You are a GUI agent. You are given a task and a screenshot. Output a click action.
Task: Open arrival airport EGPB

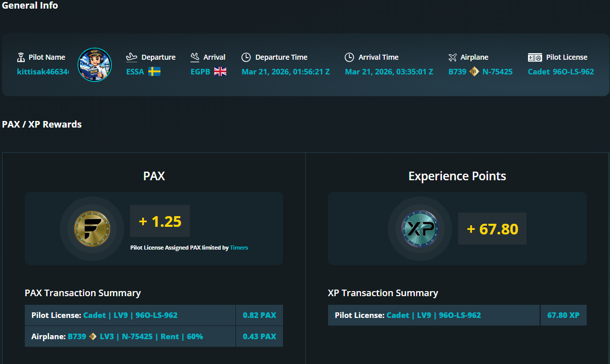point(200,71)
